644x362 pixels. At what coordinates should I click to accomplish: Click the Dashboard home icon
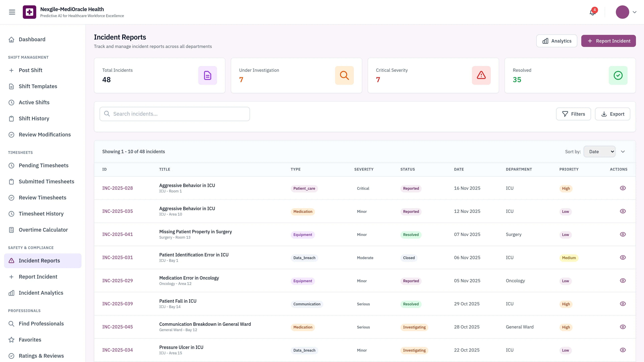click(12, 40)
